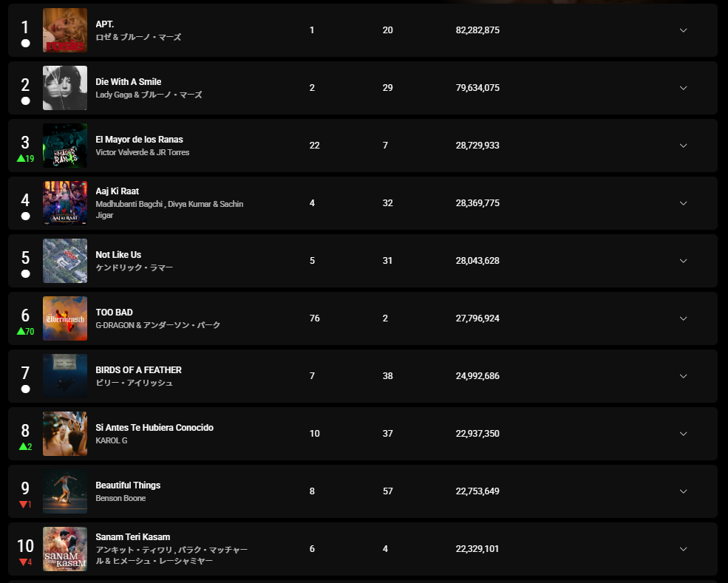728x583 pixels.
Task: Click the green up-70 indicator under rank 6
Action: click(26, 332)
